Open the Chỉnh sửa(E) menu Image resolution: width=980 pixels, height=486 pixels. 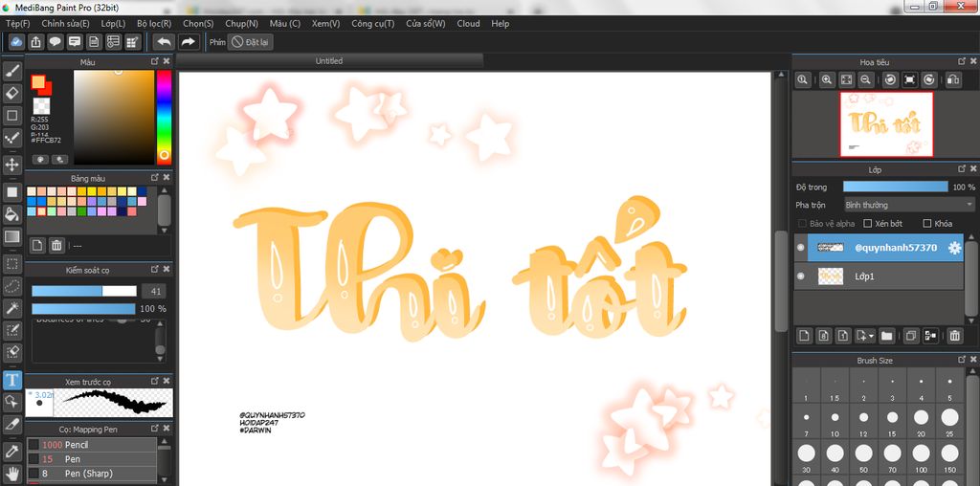tap(66, 23)
